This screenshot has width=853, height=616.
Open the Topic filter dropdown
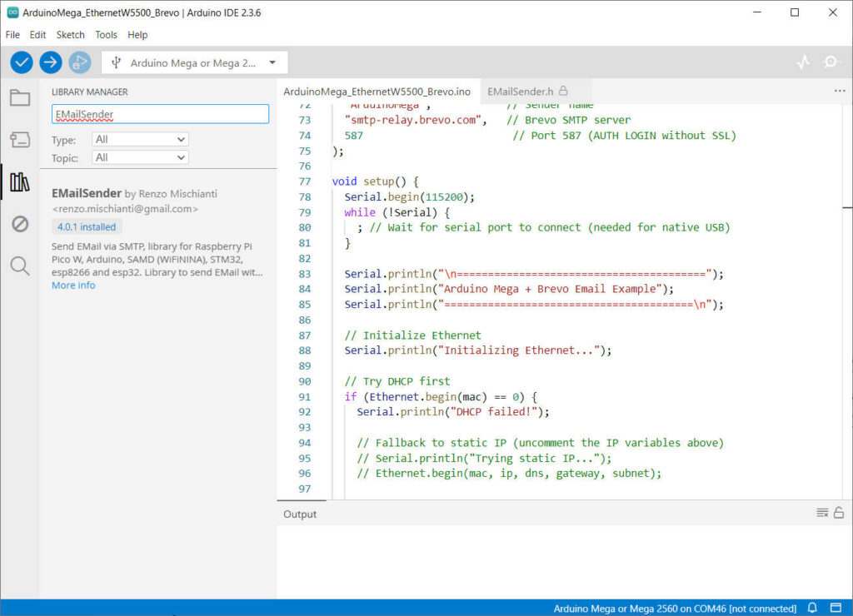coord(140,157)
